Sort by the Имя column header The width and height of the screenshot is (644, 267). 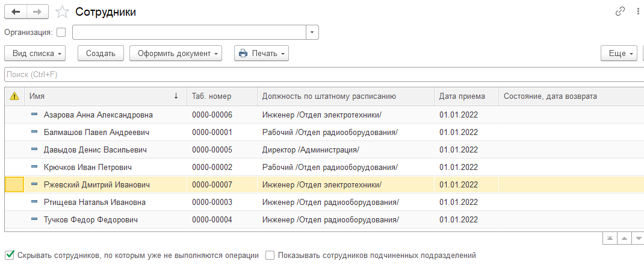(96, 96)
